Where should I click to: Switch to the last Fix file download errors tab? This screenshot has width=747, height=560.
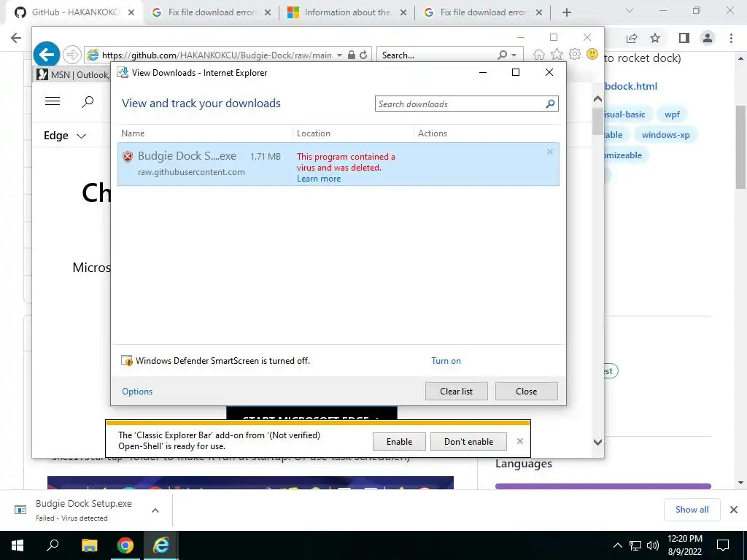[483, 12]
